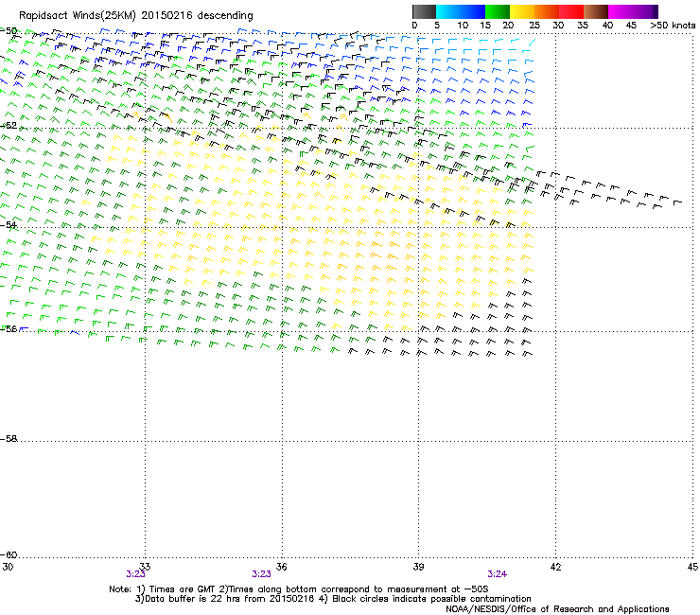Click the '>50 knots' legend label
The height and width of the screenshot is (615, 700).
pyautogui.click(x=673, y=26)
